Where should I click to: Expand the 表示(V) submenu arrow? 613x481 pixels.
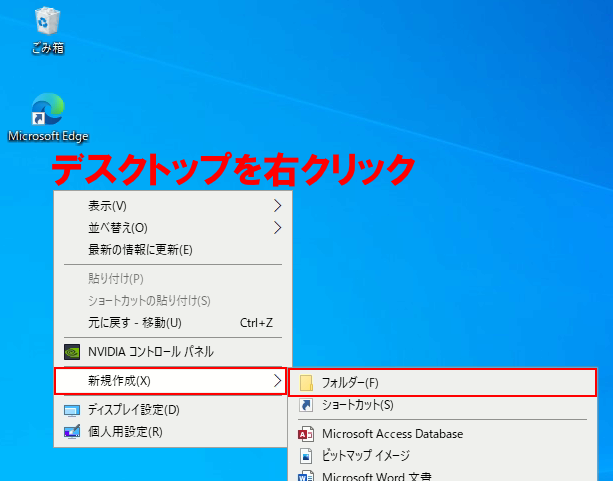[x=277, y=206]
